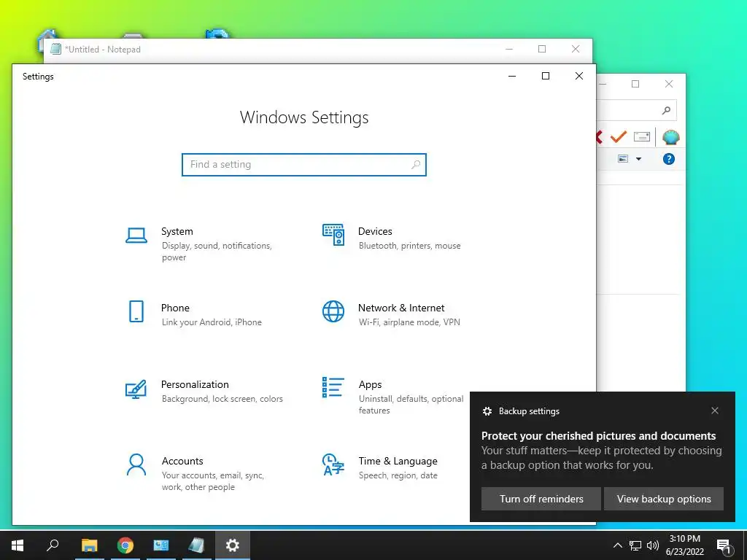Maximize the Notepad window

coord(542,49)
